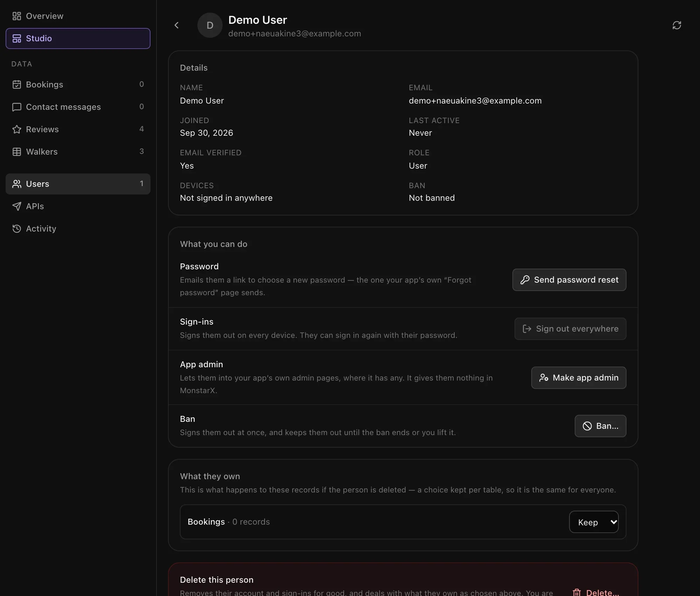Click the Reviews star icon
700x596 pixels.
[x=16, y=129]
